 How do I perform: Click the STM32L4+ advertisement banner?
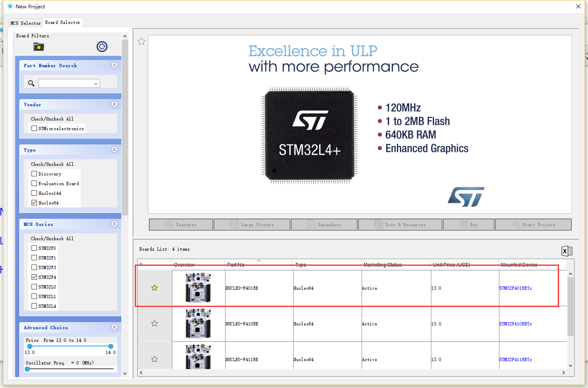point(360,124)
